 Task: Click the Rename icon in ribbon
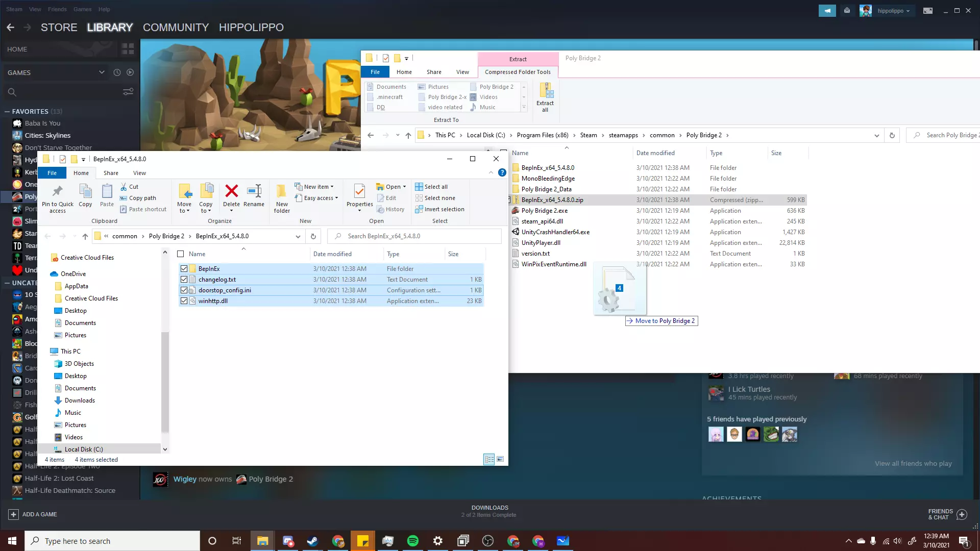(x=254, y=192)
